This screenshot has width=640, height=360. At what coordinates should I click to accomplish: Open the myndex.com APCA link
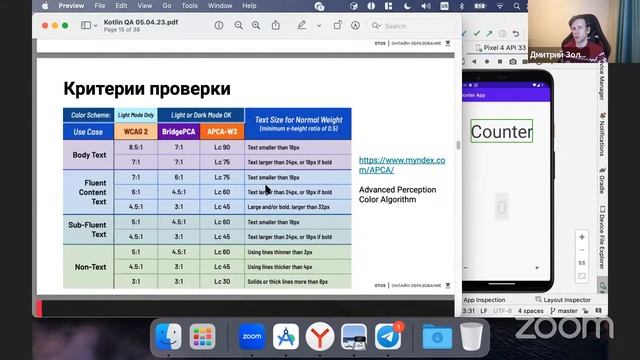click(x=402, y=165)
